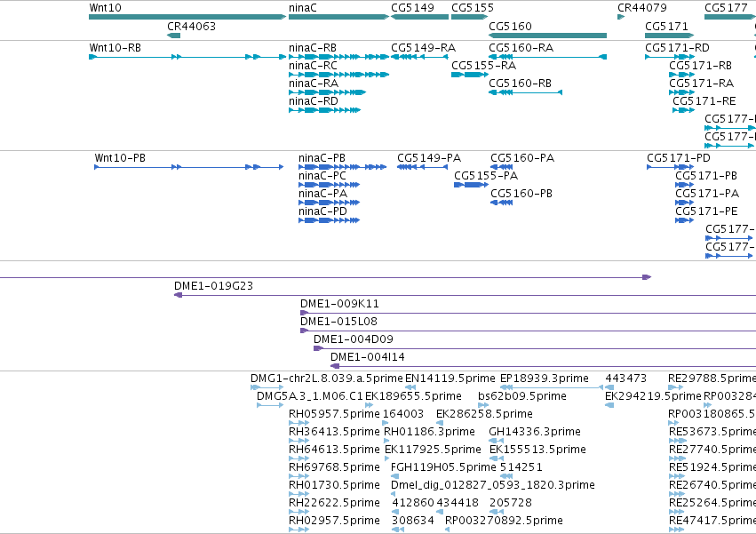The height and width of the screenshot is (534, 756).
Task: Click the ninaC gene label
Action: [x=303, y=8]
